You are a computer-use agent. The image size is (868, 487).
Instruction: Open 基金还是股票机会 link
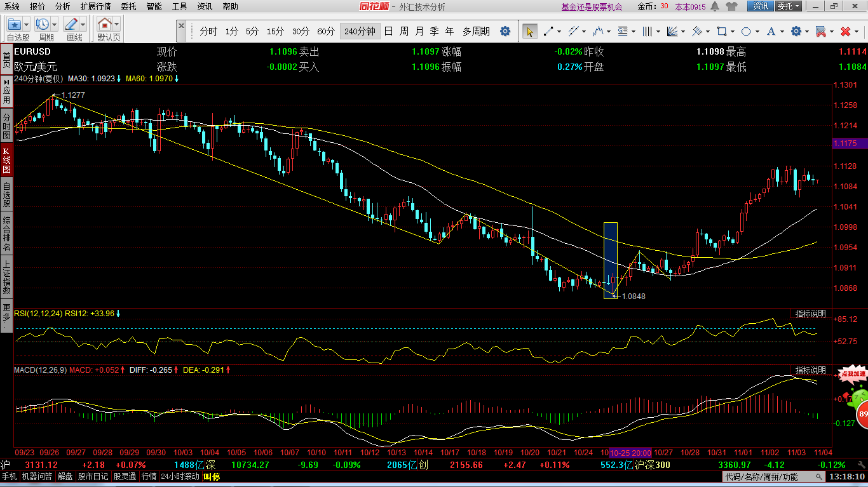coord(592,7)
